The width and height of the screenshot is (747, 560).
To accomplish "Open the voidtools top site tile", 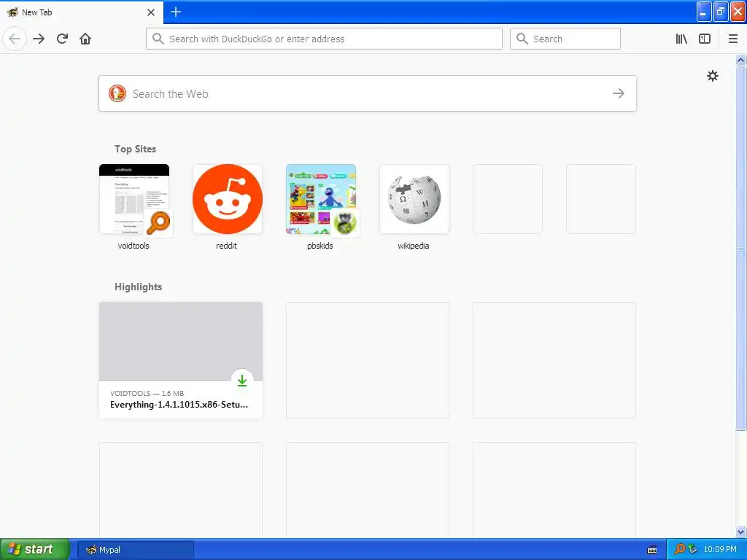I will pyautogui.click(x=134, y=199).
